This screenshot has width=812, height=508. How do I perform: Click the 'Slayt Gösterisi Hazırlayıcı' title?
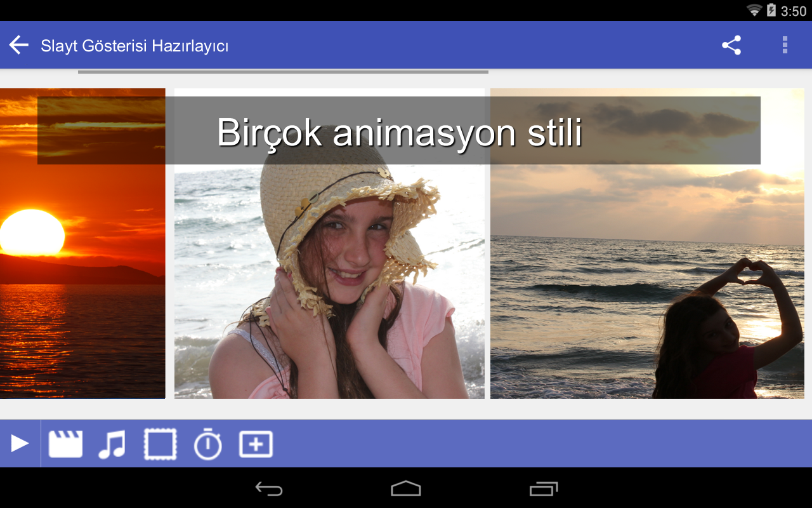pyautogui.click(x=134, y=46)
